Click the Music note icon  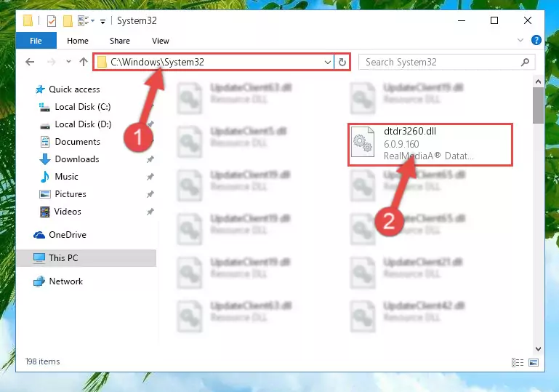point(45,177)
